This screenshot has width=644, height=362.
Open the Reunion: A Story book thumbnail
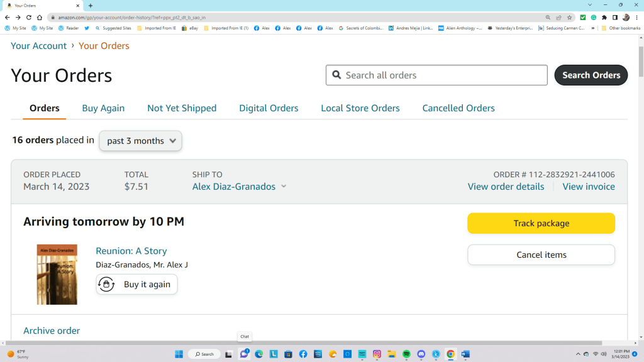pos(57,275)
